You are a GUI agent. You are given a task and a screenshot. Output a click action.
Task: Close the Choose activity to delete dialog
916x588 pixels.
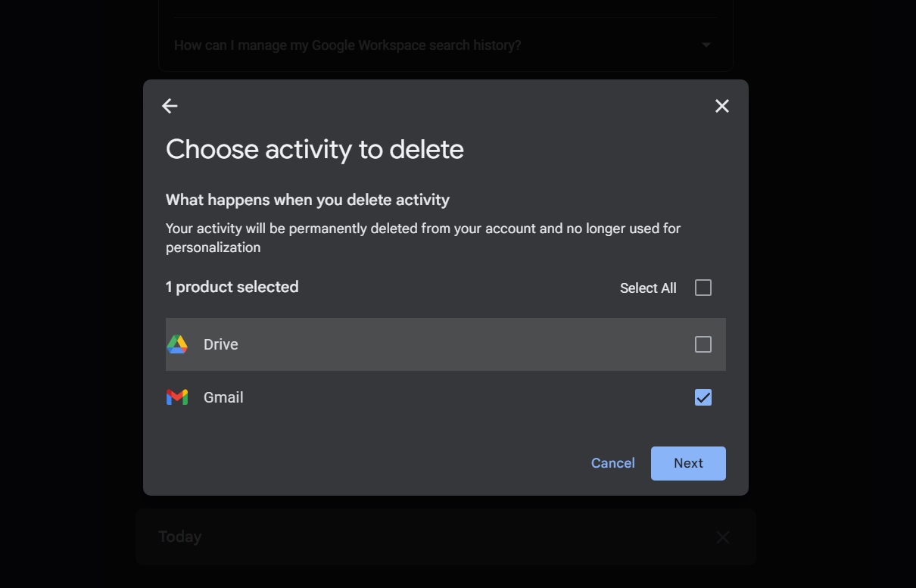[x=722, y=106]
